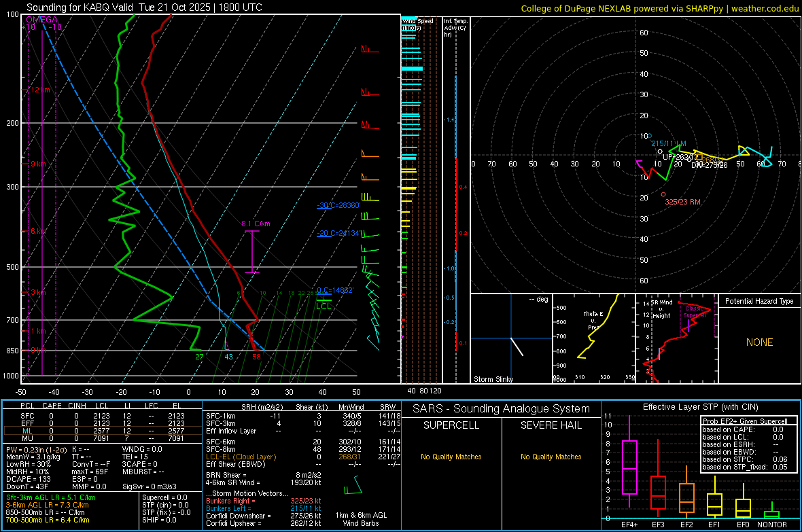Click the Storm Slinky panel label

tap(493, 379)
